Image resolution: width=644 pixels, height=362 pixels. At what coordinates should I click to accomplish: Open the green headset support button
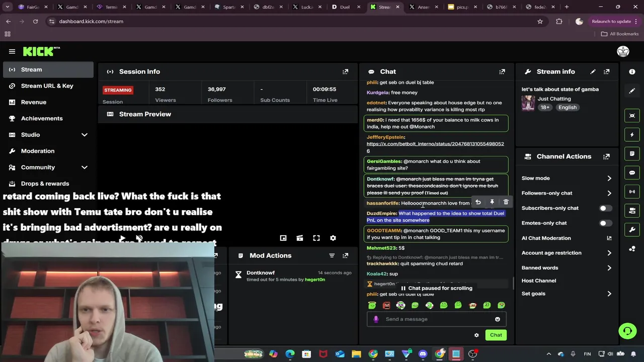(627, 331)
